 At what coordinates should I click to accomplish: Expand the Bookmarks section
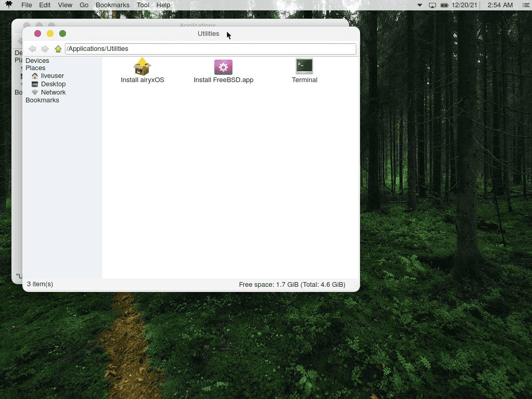pos(42,100)
